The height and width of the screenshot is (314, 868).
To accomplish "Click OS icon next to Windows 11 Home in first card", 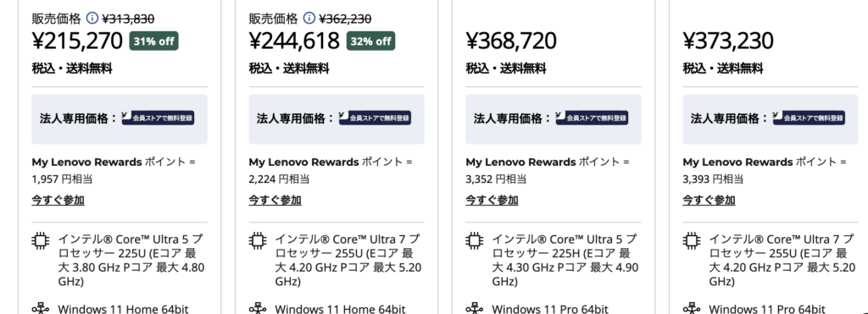I will pos(40,308).
